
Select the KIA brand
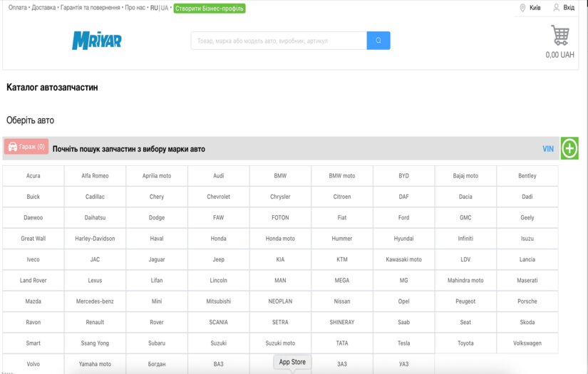[280, 260]
